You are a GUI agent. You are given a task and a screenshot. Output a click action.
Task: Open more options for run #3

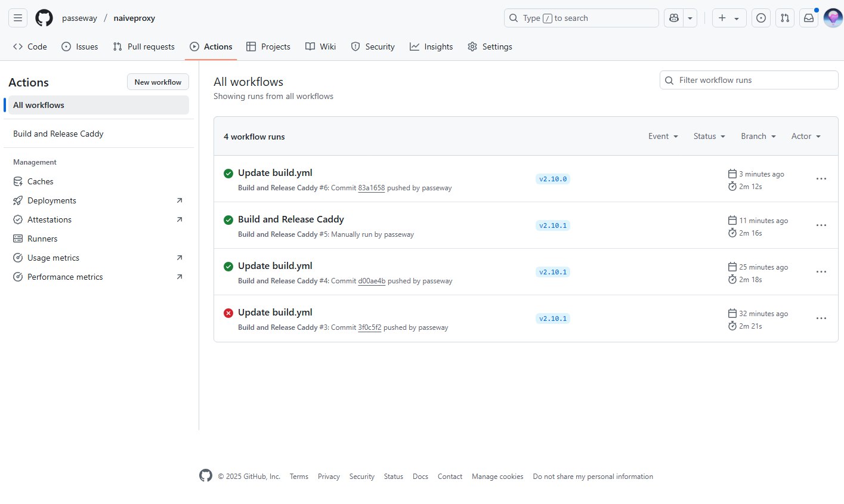pos(821,319)
